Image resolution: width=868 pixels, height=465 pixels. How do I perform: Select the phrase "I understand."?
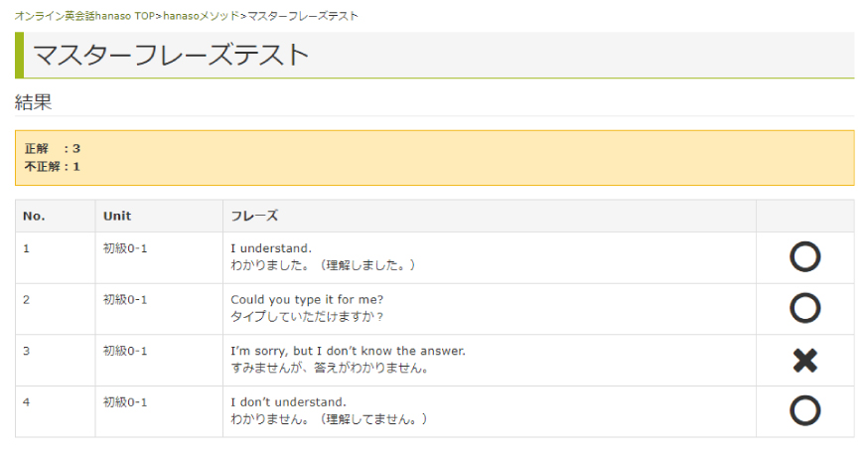[x=271, y=248]
